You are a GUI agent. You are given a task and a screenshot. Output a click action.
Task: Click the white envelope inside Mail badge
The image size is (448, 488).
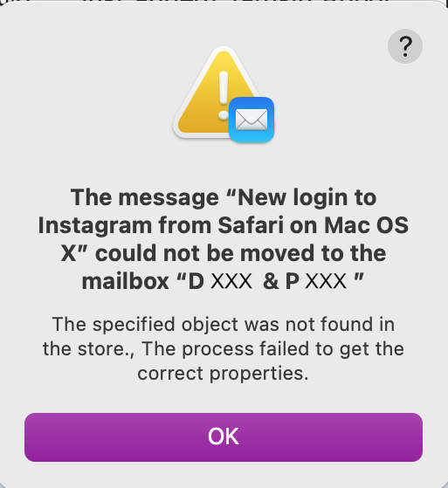pyautogui.click(x=252, y=120)
